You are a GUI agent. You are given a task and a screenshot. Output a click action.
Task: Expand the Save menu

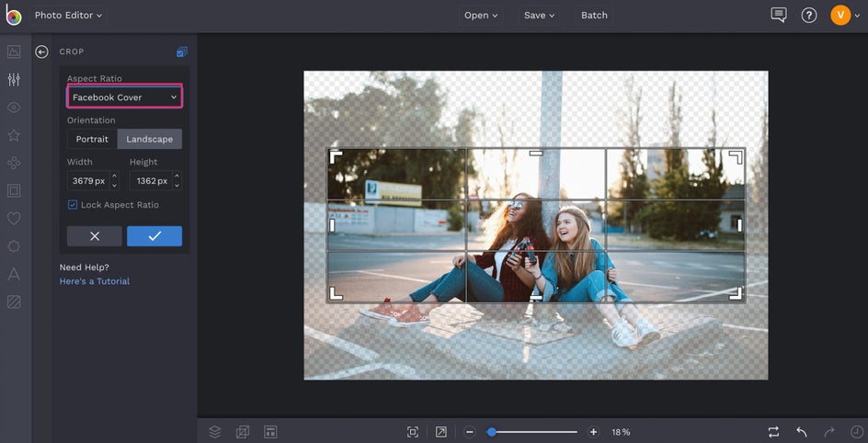click(539, 16)
